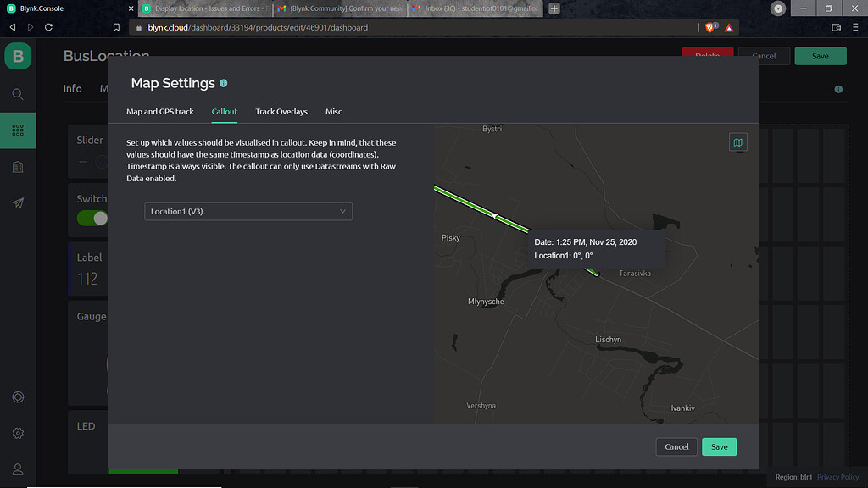Open the map layers picker on the map
The height and width of the screenshot is (488, 868).
(x=737, y=141)
